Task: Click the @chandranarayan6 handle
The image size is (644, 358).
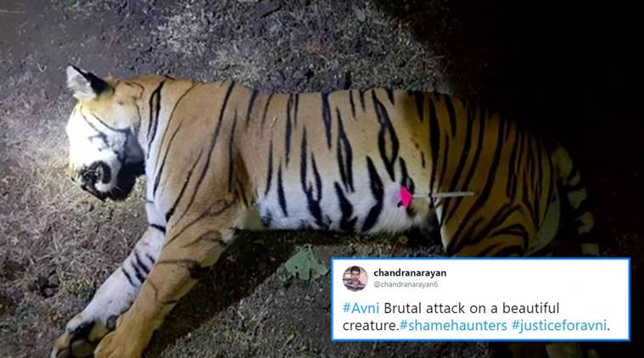Action: [x=406, y=284]
